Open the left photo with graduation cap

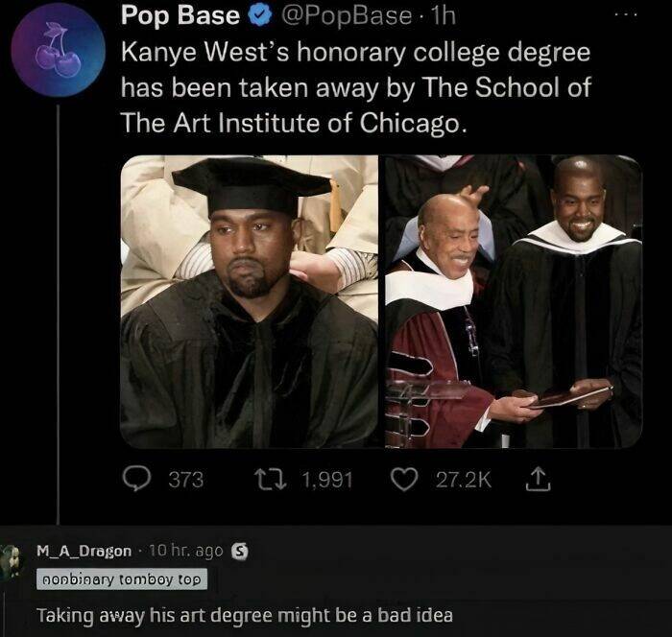click(250, 301)
